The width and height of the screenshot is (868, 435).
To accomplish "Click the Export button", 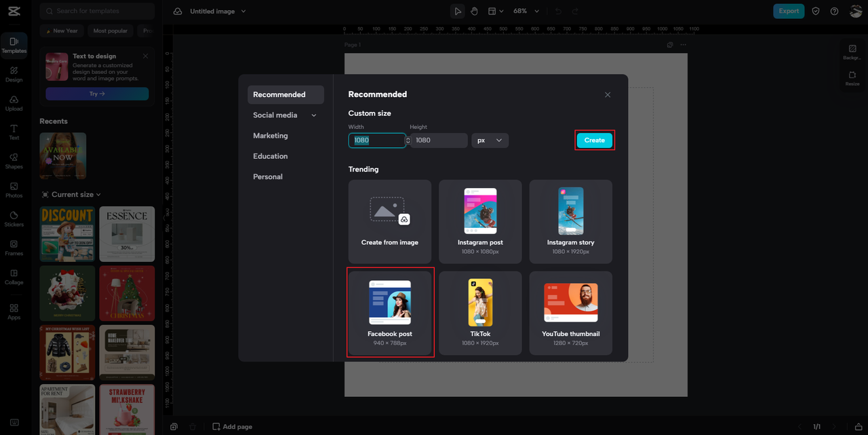I will [789, 11].
